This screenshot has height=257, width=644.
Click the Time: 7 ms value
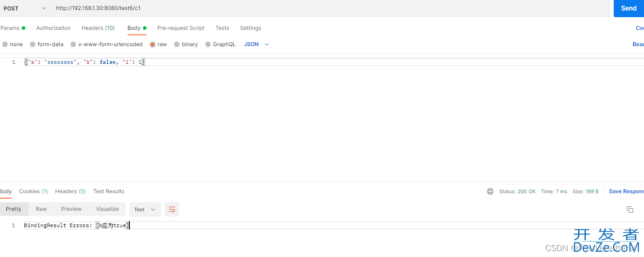554,191
